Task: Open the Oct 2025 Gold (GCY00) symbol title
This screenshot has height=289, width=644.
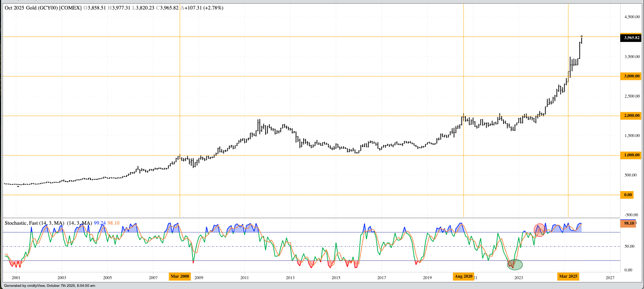Action: [x=43, y=8]
